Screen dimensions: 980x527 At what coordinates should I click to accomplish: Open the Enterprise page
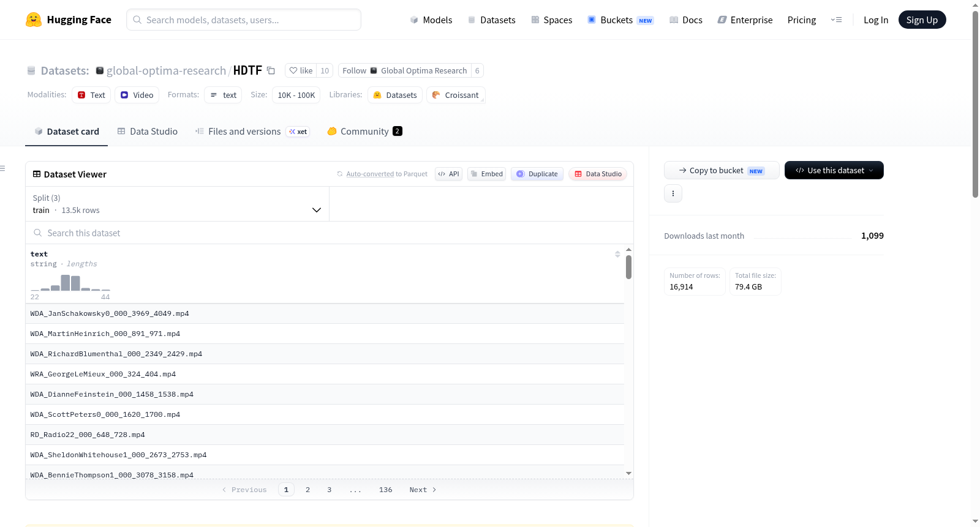coord(745,20)
